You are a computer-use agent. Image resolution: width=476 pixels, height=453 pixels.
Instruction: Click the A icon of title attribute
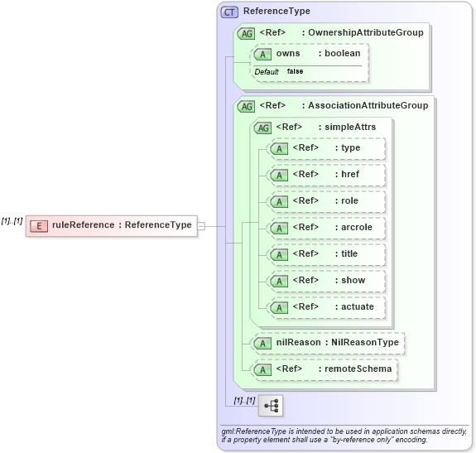point(279,255)
